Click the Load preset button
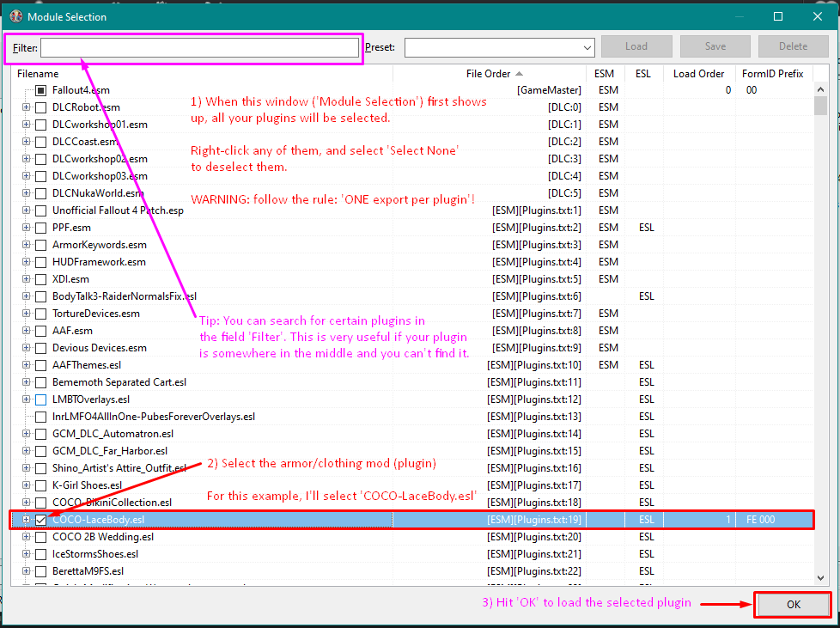 point(636,46)
